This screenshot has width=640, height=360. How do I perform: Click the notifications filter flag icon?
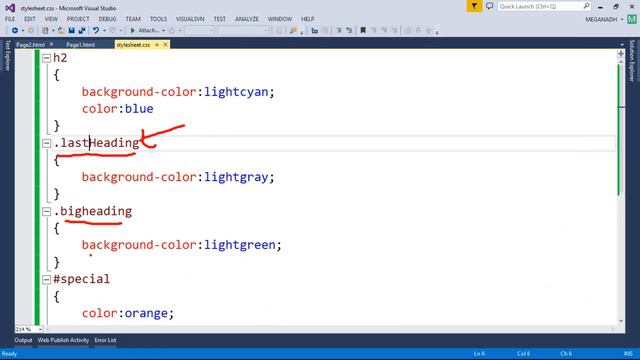coord(474,6)
